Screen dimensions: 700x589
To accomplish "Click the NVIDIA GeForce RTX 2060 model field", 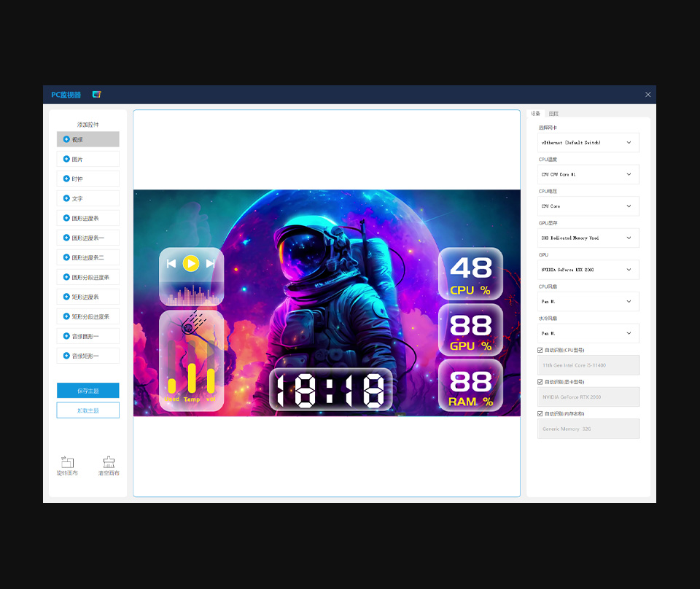I will pos(588,397).
